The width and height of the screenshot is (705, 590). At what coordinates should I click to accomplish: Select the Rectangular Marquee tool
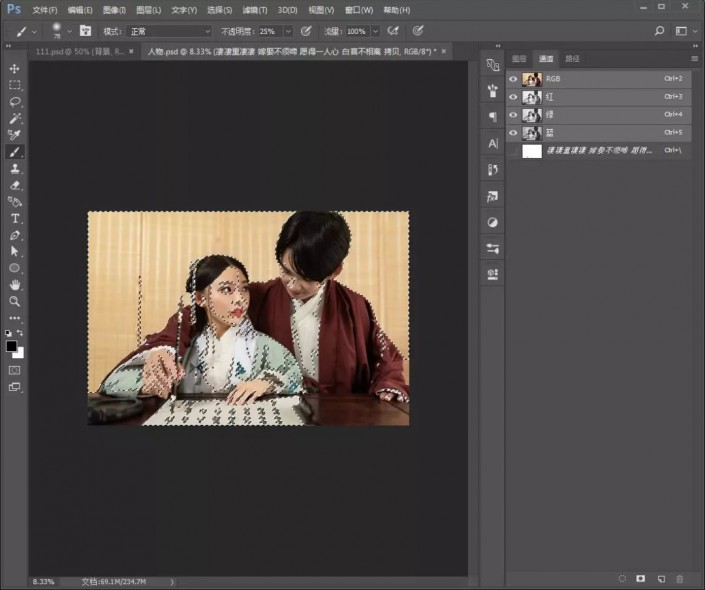(x=14, y=85)
